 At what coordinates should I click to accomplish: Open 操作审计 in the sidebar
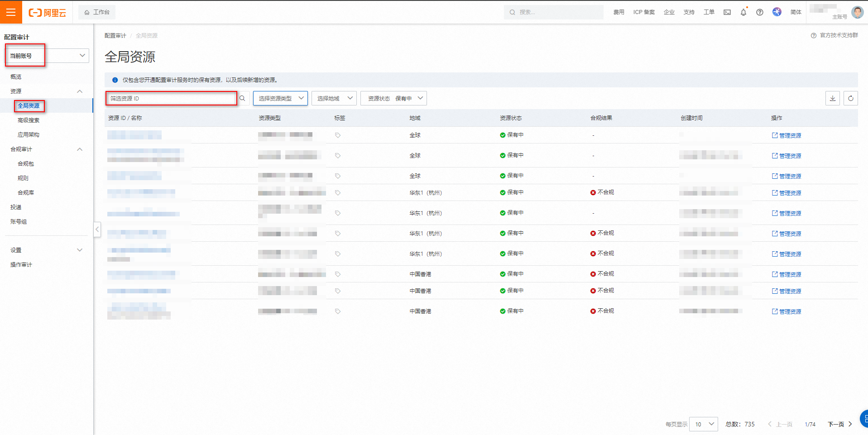click(21, 265)
